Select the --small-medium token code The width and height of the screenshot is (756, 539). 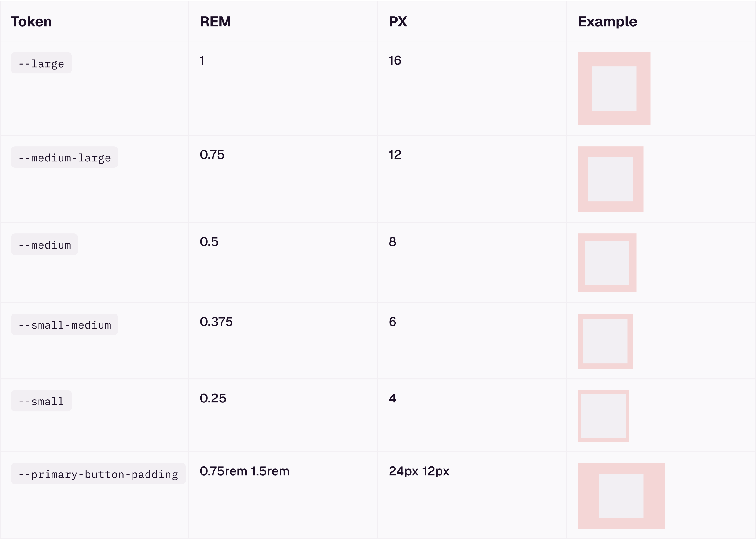tap(64, 324)
